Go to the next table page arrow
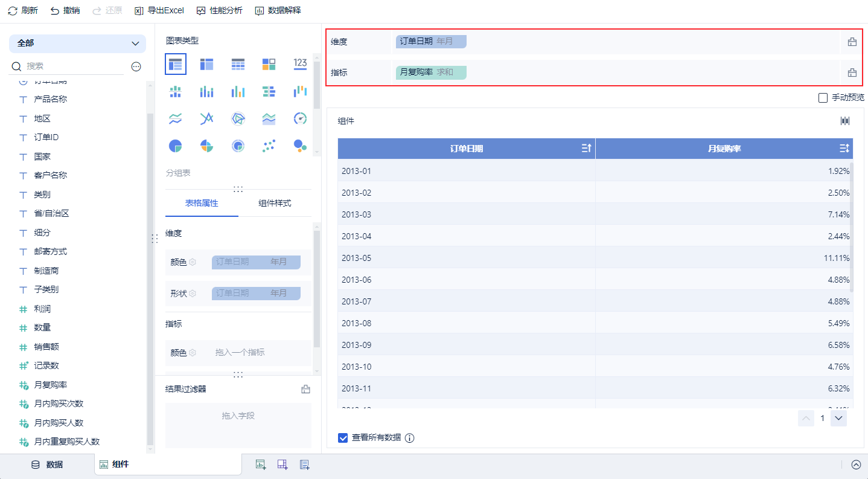The width and height of the screenshot is (868, 479). (x=838, y=418)
